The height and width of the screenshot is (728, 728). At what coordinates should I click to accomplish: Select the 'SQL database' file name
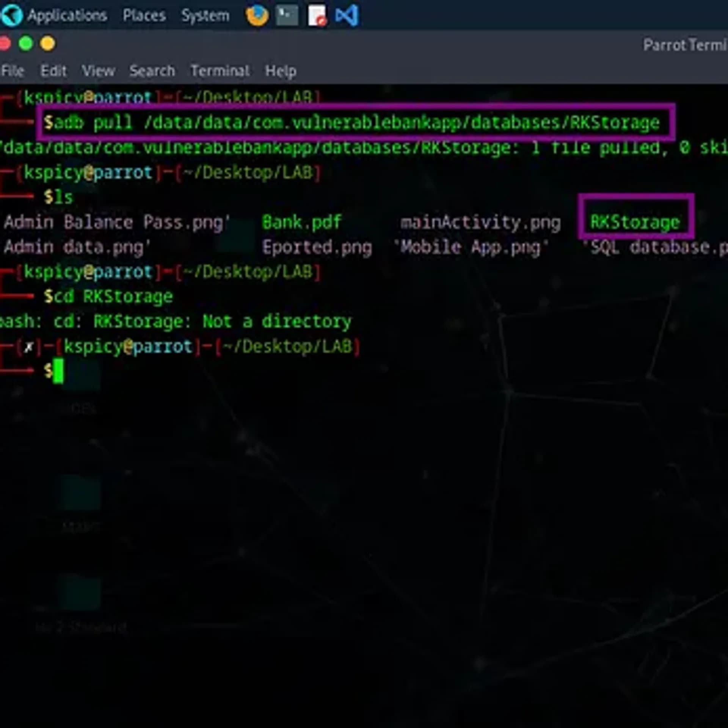point(655,247)
